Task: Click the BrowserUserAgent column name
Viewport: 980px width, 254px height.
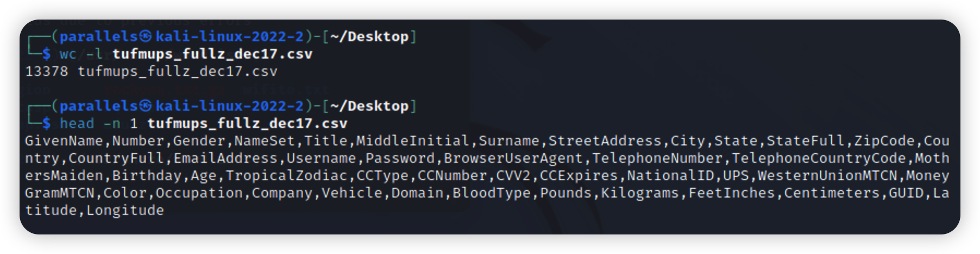Action: [513, 158]
